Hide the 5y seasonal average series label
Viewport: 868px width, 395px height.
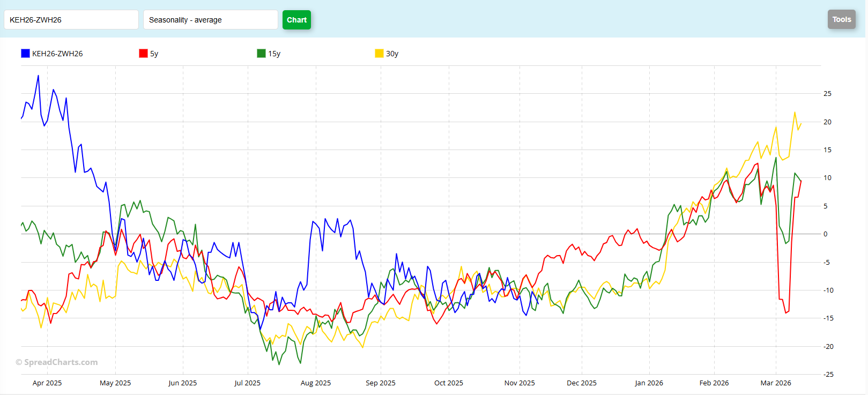154,54
